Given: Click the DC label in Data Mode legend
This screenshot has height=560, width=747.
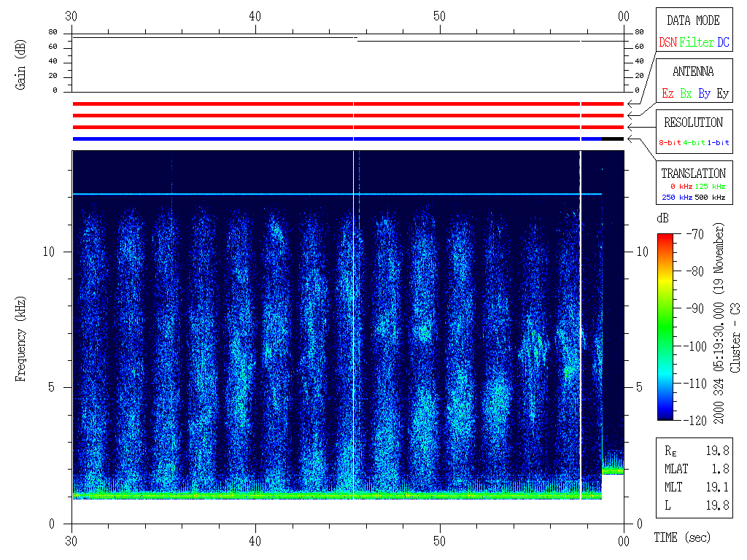Looking at the screenshot, I should click(723, 43).
